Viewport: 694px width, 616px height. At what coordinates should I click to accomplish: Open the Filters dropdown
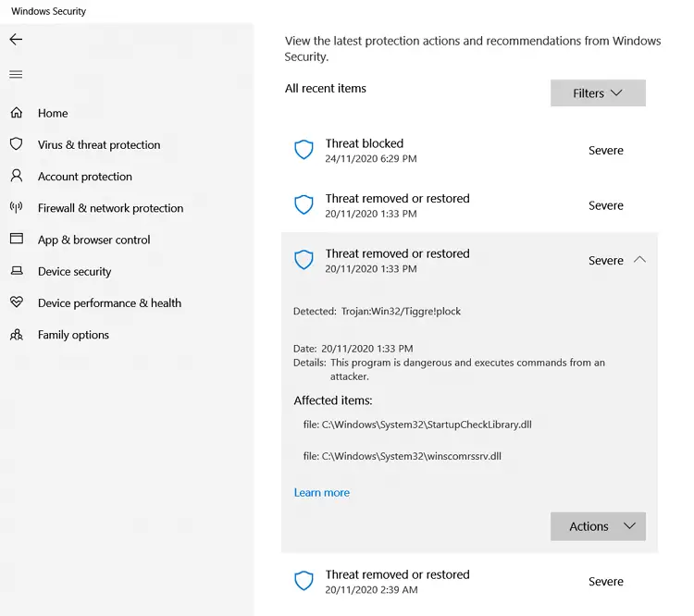[598, 92]
